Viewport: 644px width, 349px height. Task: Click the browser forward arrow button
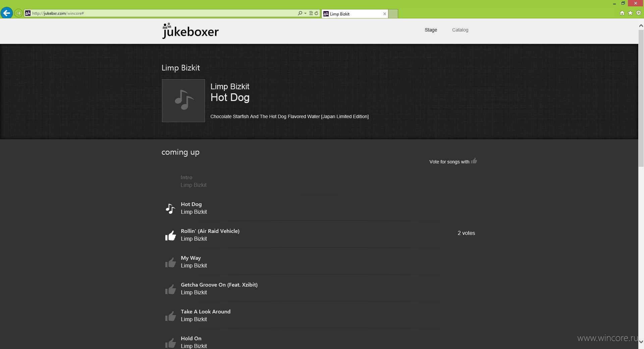[18, 13]
